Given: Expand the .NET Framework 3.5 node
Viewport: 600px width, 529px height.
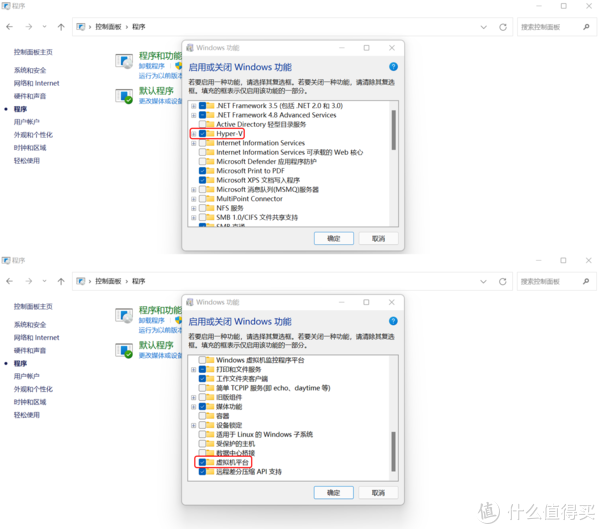Looking at the screenshot, I should pos(194,106).
